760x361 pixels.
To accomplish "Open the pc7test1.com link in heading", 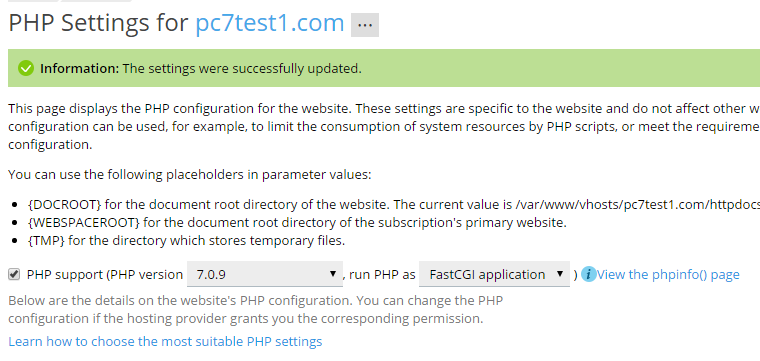I will pos(269,23).
